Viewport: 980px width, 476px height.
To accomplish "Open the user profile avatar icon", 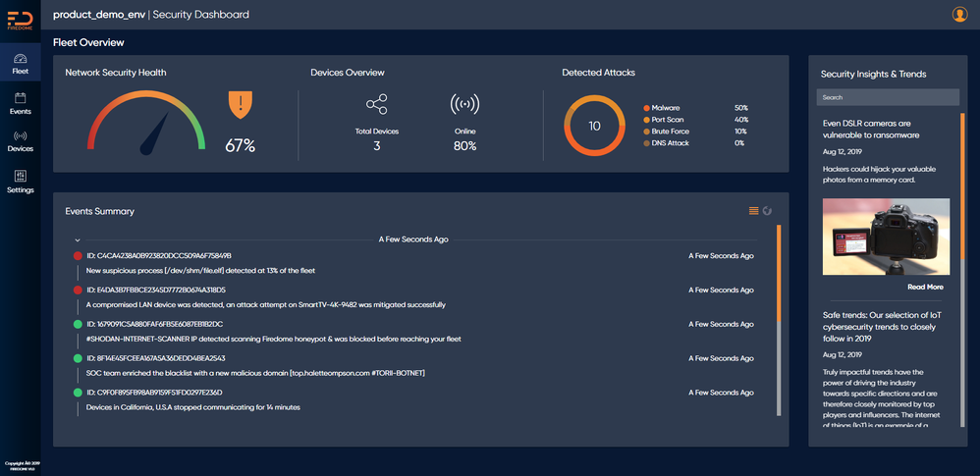I will click(x=959, y=15).
